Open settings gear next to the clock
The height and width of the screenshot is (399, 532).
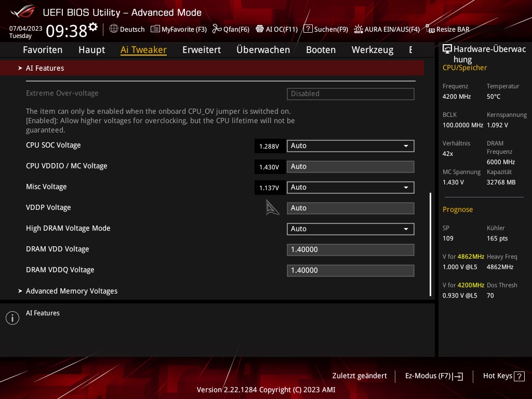point(93,27)
